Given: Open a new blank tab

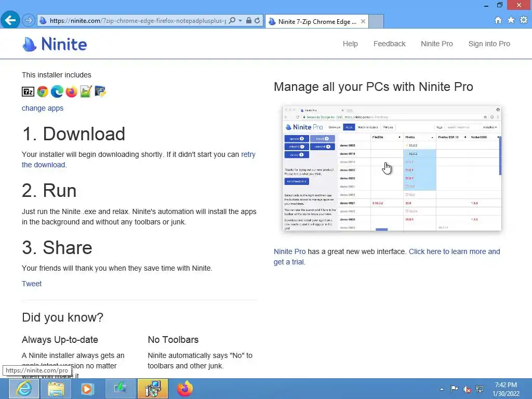Looking at the screenshot, I should pyautogui.click(x=376, y=21).
